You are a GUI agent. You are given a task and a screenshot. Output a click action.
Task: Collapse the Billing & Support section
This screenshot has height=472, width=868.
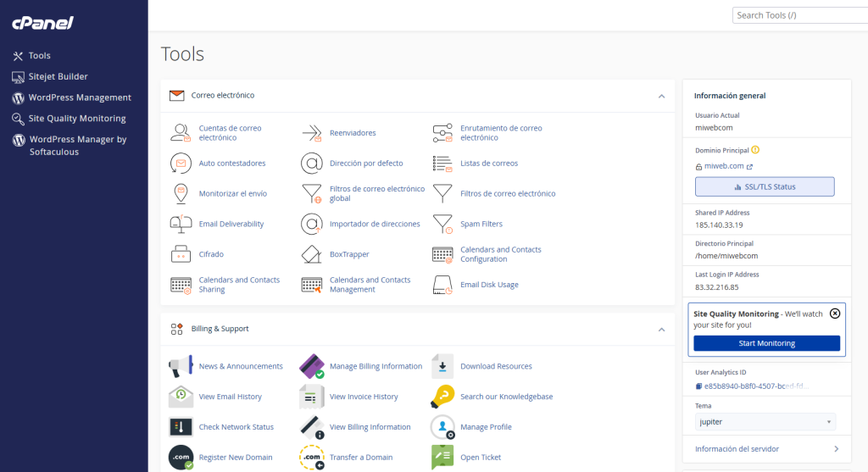pos(661,330)
